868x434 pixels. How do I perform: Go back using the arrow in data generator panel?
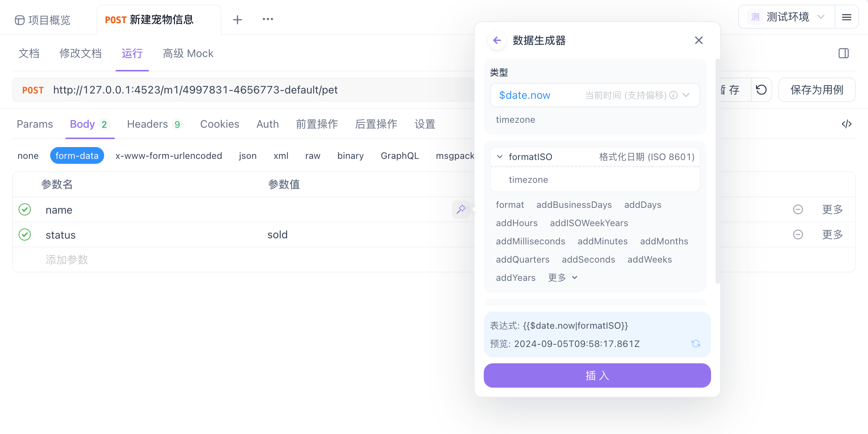coord(497,40)
